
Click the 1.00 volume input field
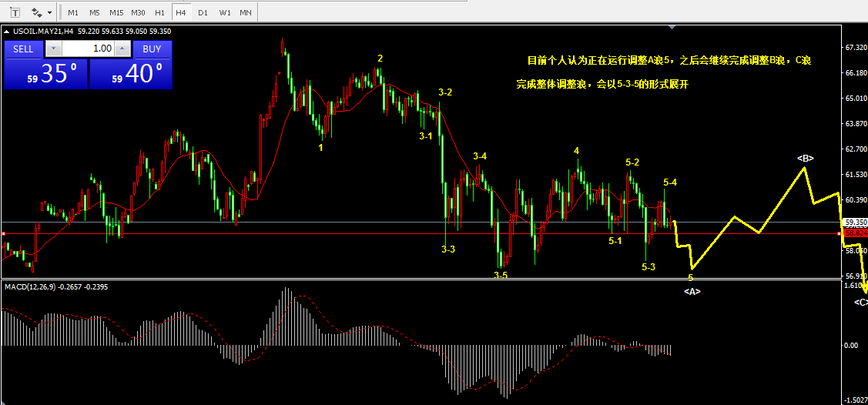88,49
